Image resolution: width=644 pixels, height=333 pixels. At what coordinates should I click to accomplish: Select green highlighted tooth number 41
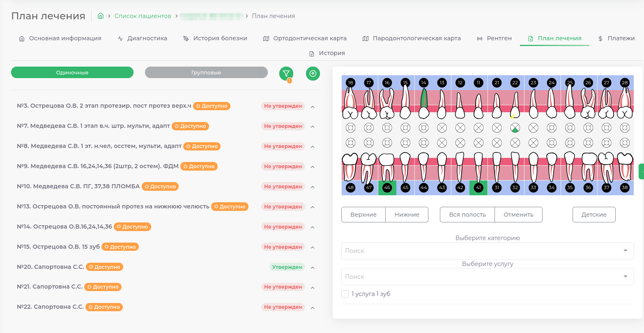(478, 187)
